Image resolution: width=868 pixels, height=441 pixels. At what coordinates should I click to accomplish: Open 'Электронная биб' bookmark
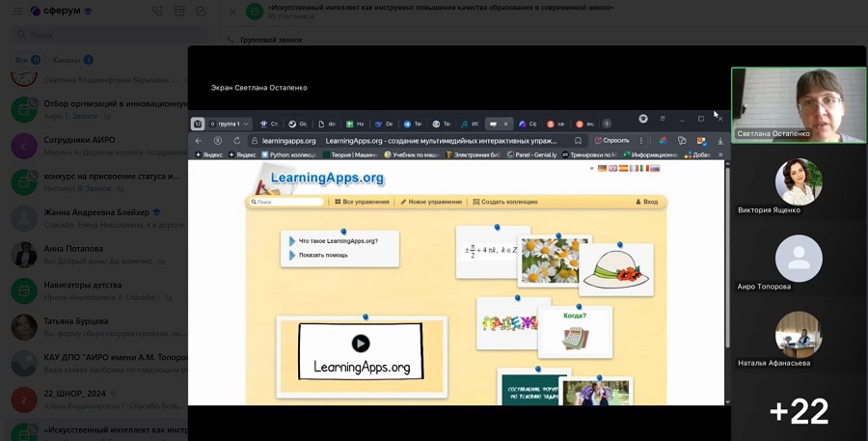tap(474, 154)
